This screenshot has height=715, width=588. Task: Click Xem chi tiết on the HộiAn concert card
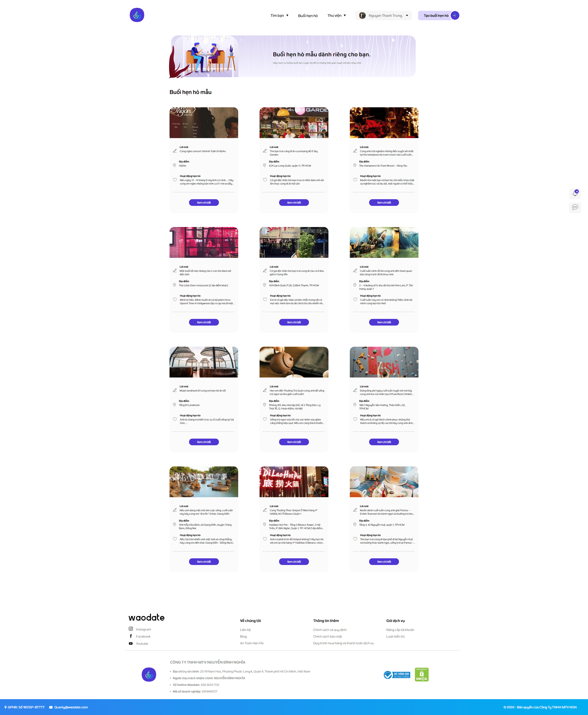click(204, 202)
